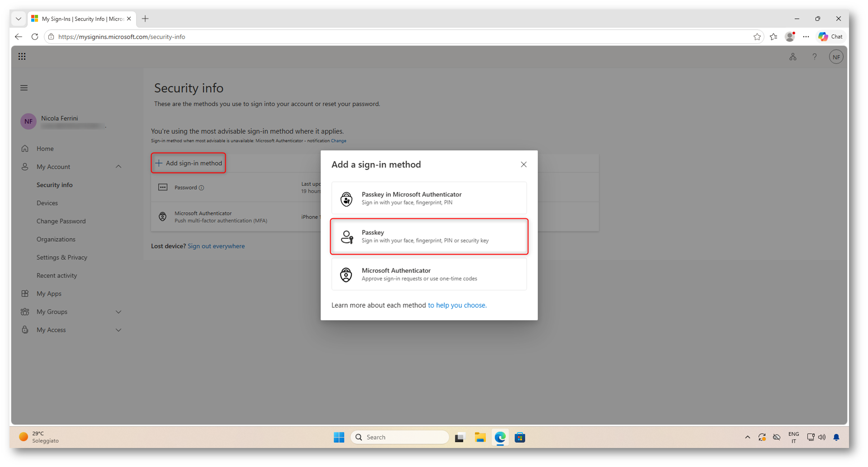Refresh the page with the reload icon
The height and width of the screenshot is (467, 868).
coord(35,37)
